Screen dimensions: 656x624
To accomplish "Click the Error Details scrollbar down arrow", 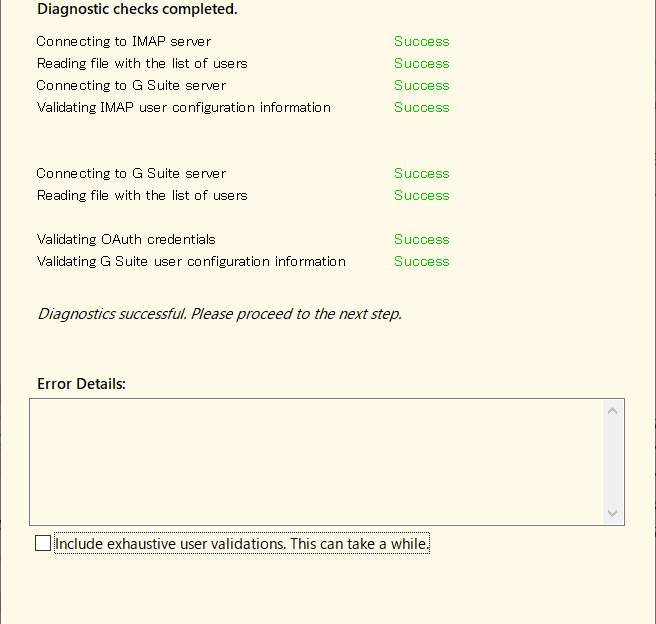I will (x=613, y=513).
